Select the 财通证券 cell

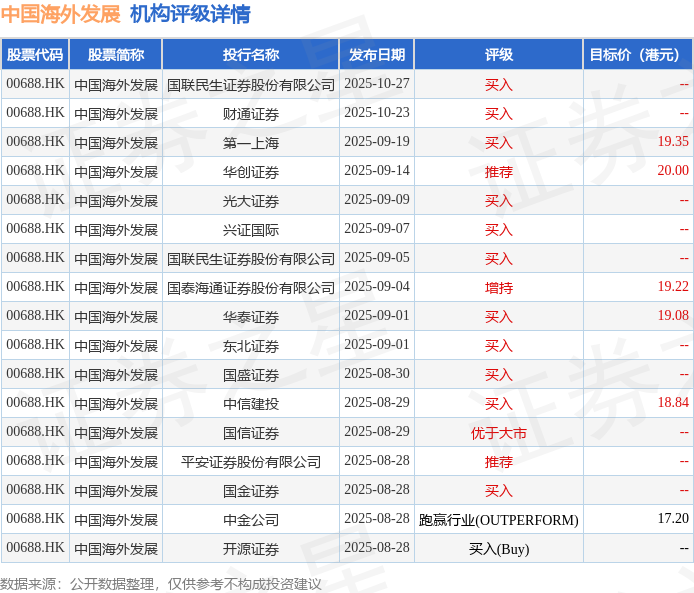click(251, 114)
